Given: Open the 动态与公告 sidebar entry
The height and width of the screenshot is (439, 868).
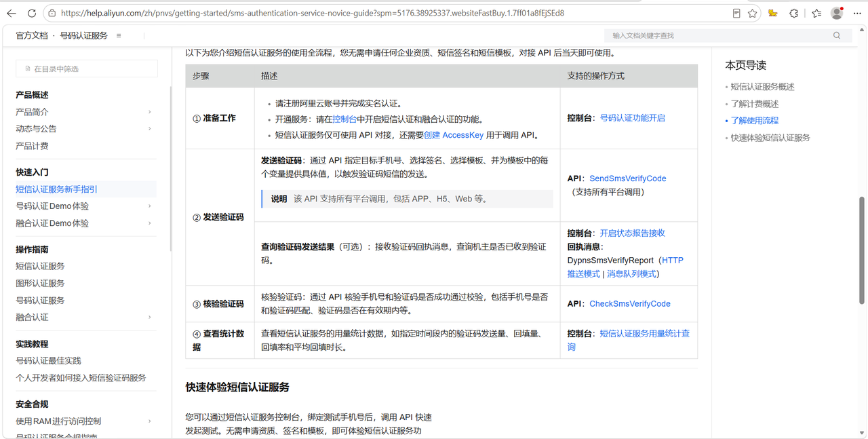Looking at the screenshot, I should tap(36, 129).
